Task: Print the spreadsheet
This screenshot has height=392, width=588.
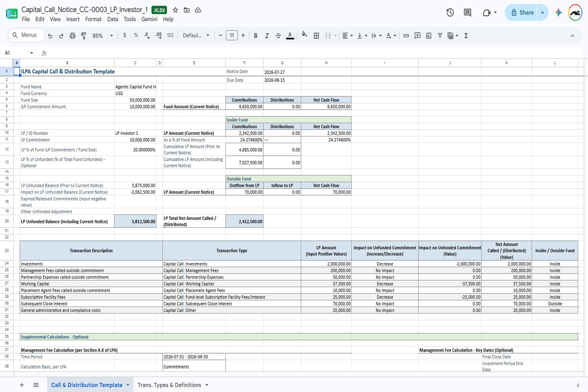Action: [x=73, y=36]
